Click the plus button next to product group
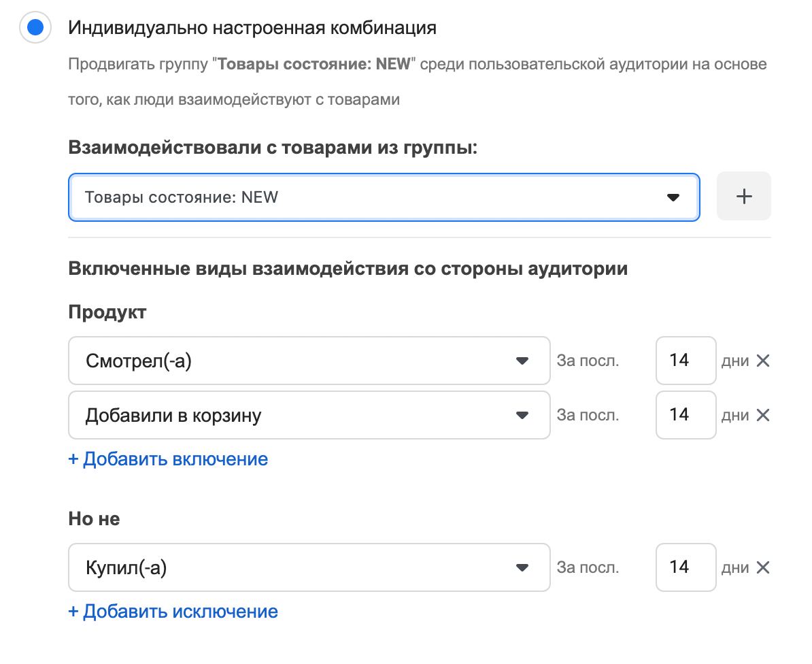This screenshot has height=664, width=812. click(744, 197)
